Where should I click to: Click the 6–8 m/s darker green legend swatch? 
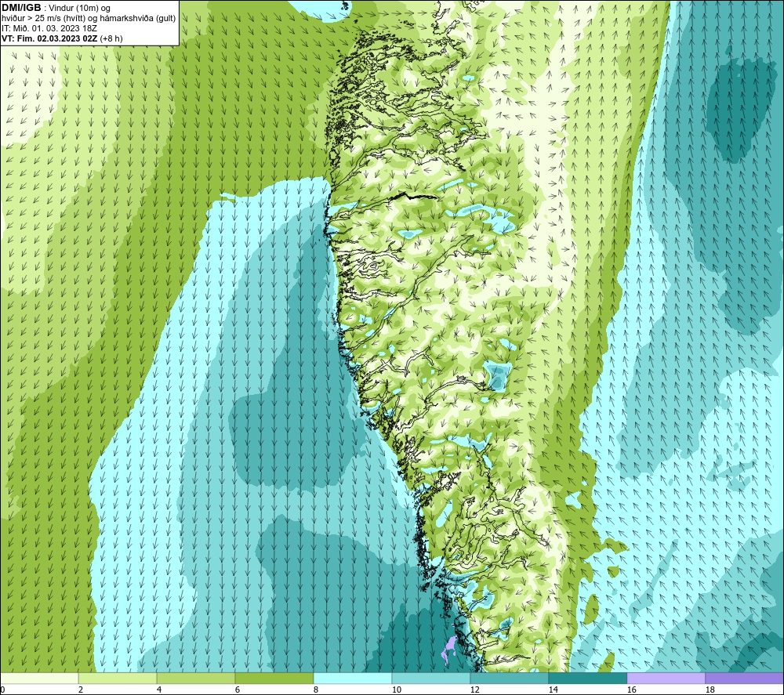coord(274,679)
